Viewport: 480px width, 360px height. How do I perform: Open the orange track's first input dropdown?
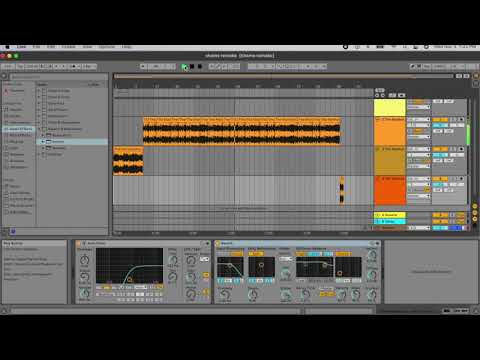click(x=419, y=120)
